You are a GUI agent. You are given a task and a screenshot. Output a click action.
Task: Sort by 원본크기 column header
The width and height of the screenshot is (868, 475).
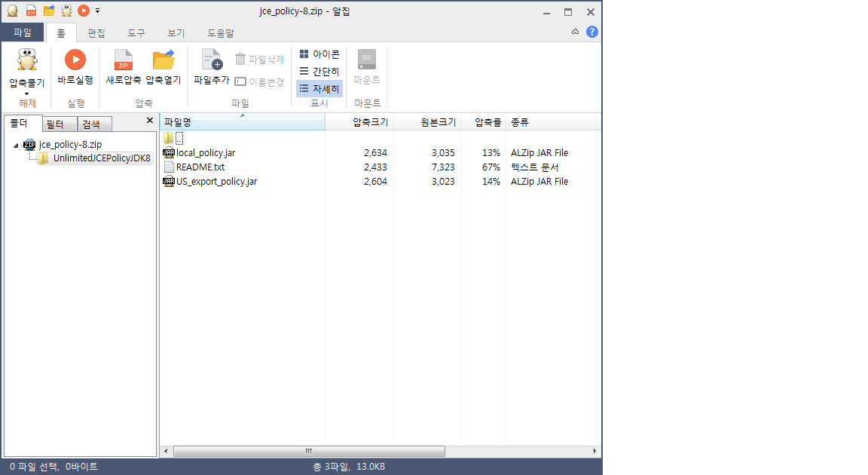[426, 122]
